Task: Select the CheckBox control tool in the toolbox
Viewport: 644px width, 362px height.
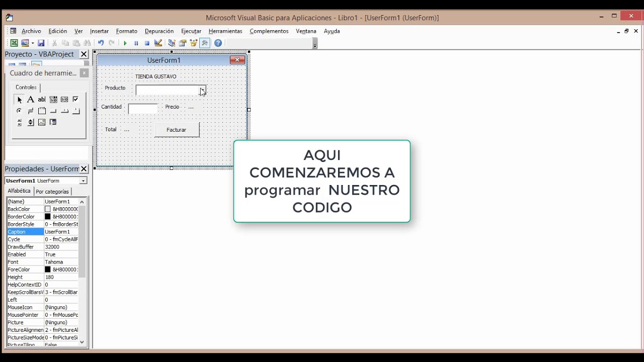Action: (75, 100)
